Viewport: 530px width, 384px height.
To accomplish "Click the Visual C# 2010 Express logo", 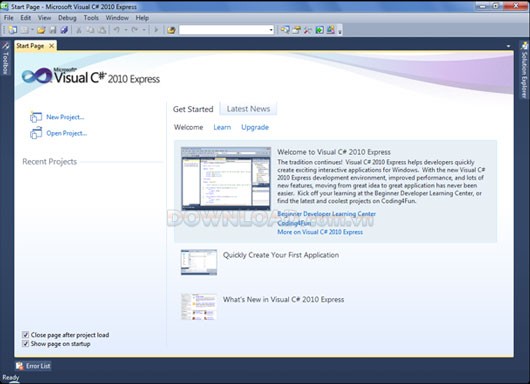I will pos(91,76).
